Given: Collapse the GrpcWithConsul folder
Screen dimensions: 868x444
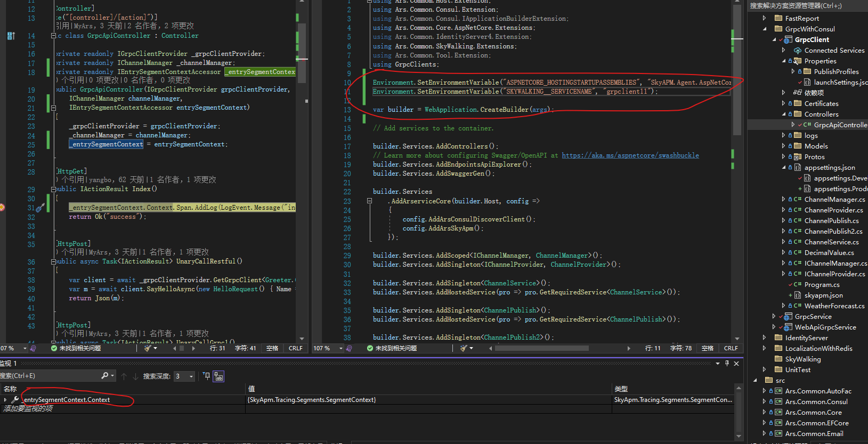Looking at the screenshot, I should pyautogui.click(x=765, y=29).
